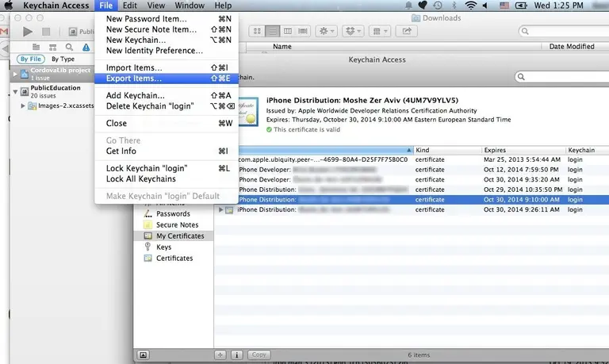Click the Keychain Access search field
Image resolution: width=609 pixels, height=364 pixels.
point(562,77)
